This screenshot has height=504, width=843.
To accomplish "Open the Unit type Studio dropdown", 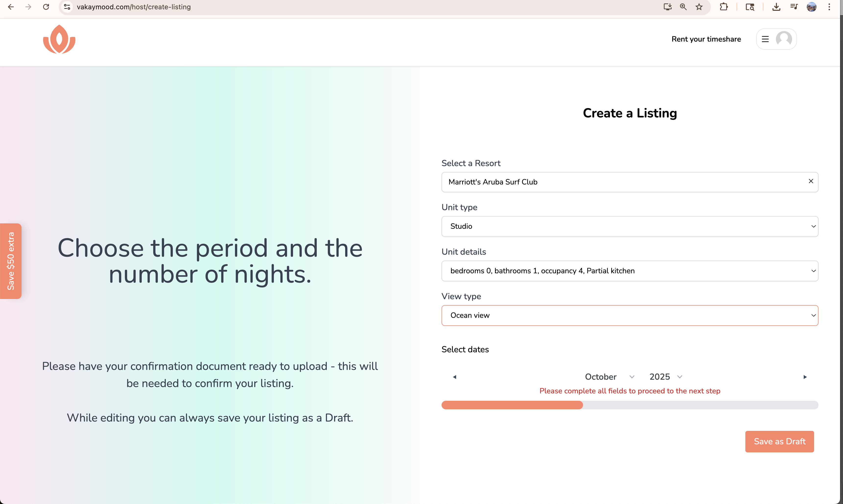I will [630, 226].
